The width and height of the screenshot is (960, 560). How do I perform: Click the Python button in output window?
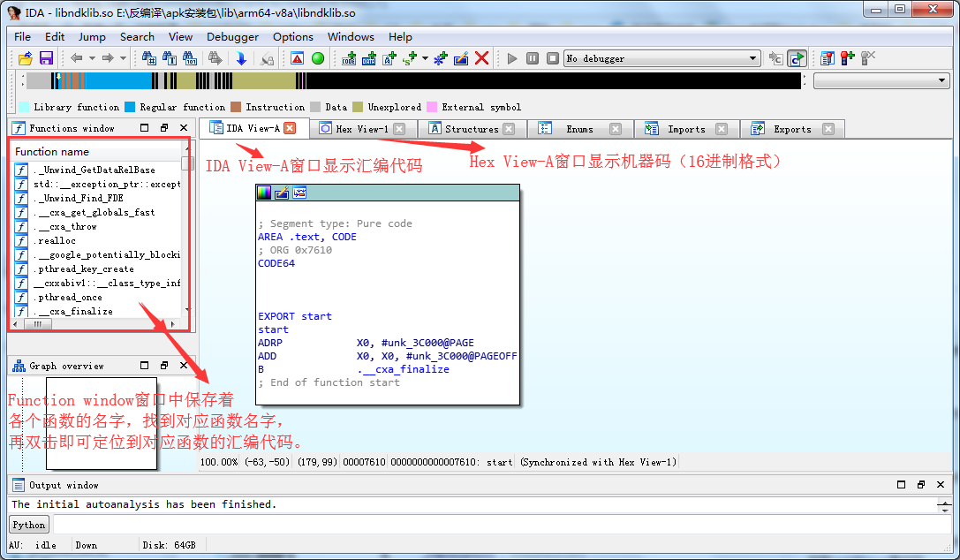tap(29, 525)
